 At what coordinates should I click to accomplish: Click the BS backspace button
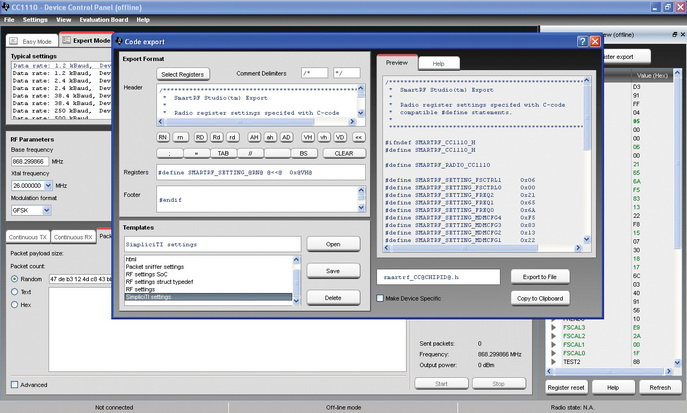(x=304, y=153)
